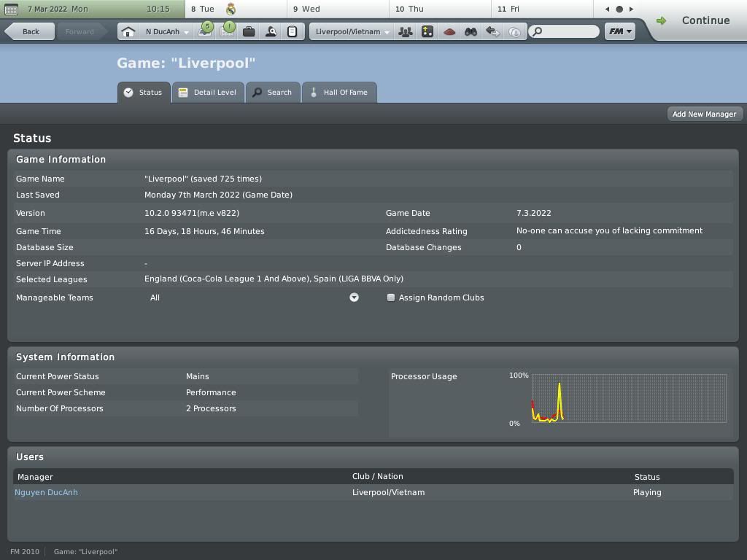Open the transfers arrows icon

coord(492,32)
